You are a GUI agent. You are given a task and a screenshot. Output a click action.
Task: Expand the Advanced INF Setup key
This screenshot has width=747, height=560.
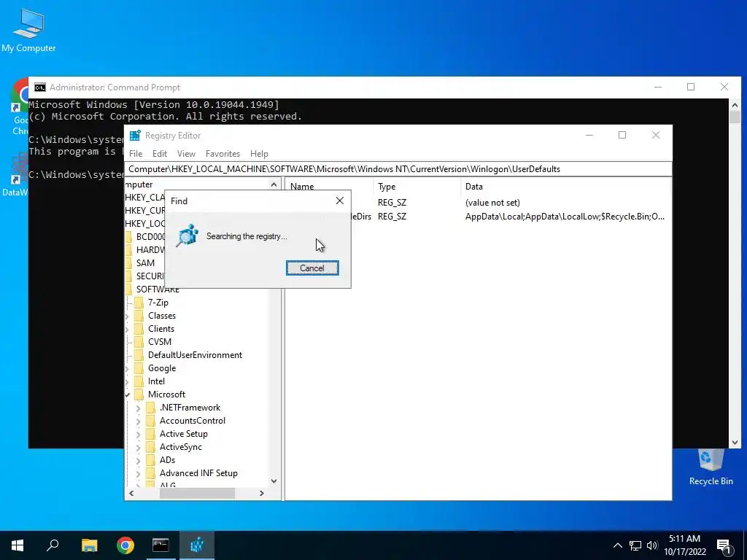click(x=138, y=473)
